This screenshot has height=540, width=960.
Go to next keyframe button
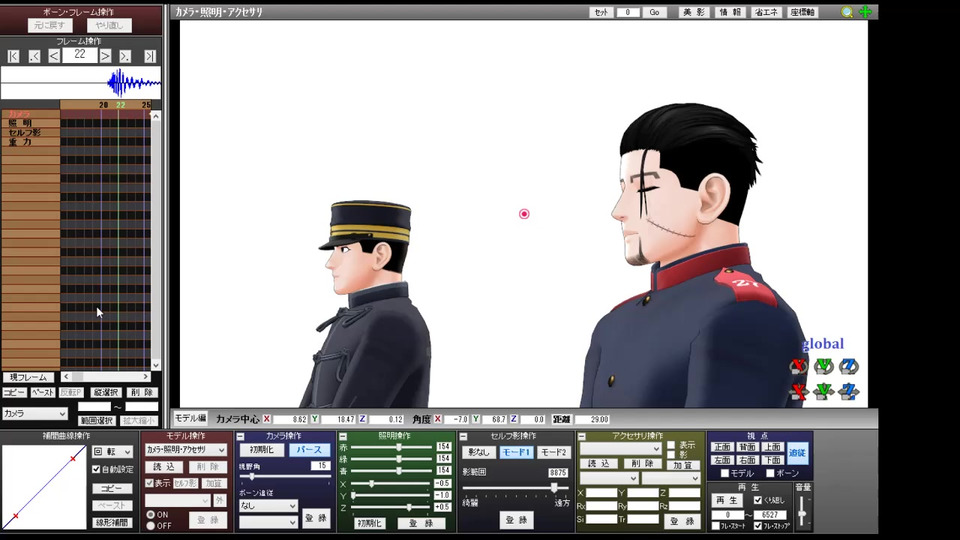point(125,56)
